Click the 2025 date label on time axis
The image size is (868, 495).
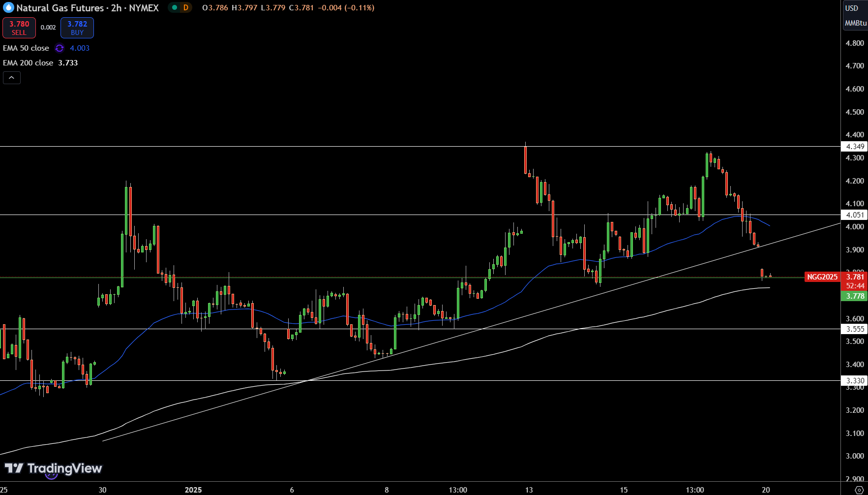193,490
